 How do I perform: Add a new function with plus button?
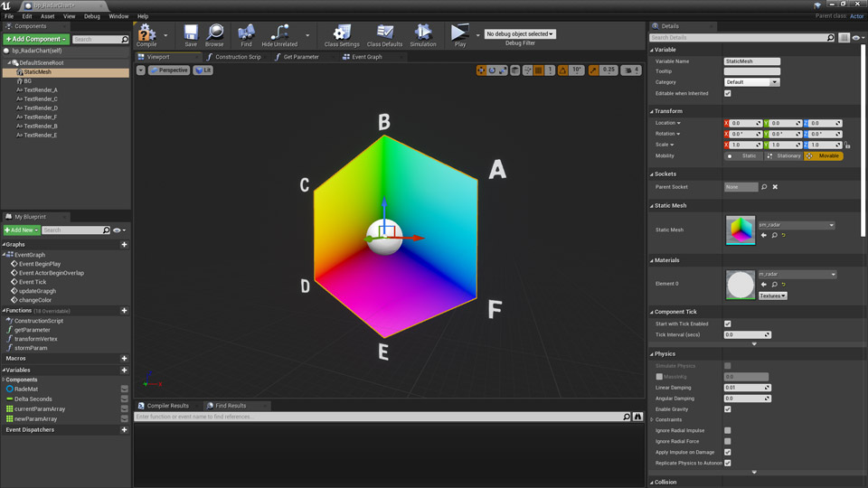124,311
